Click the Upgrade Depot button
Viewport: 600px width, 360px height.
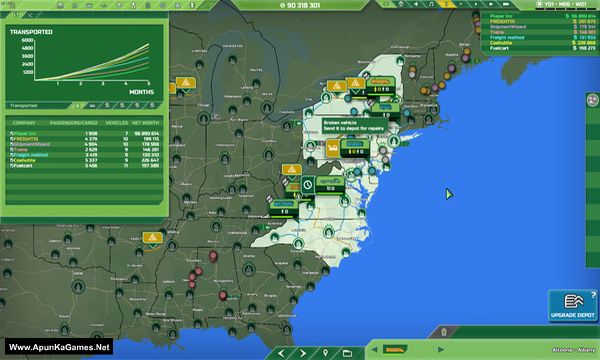pyautogui.click(x=572, y=305)
